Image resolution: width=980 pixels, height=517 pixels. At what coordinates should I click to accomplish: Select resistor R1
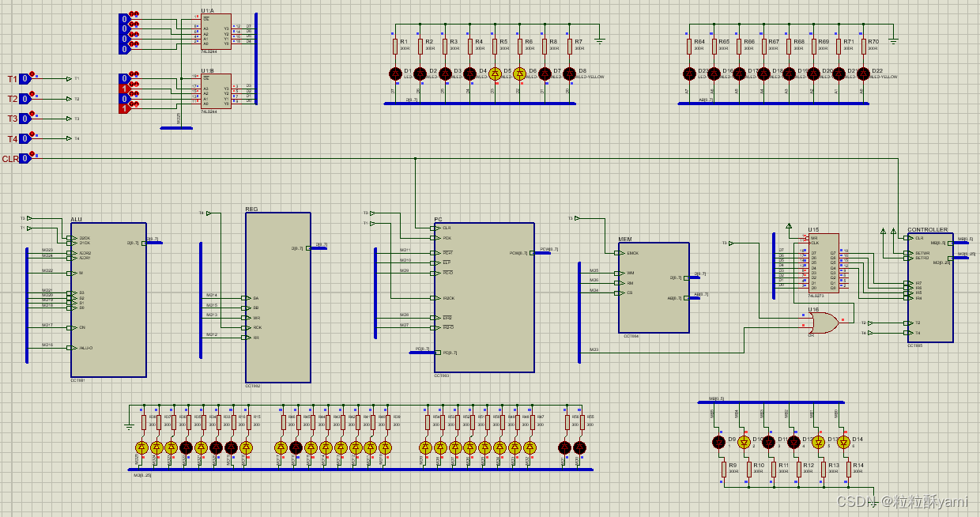(x=396, y=45)
